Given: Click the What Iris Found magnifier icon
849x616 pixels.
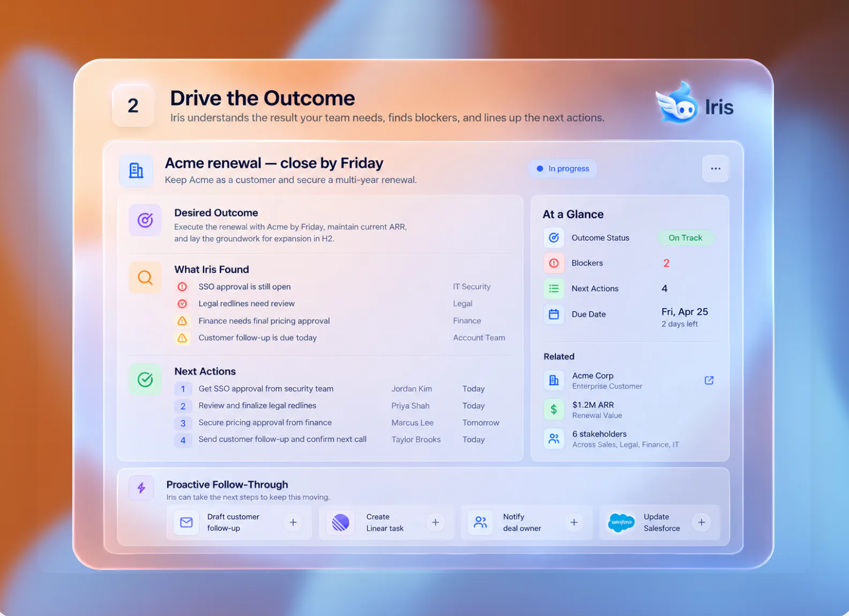Looking at the screenshot, I should (145, 277).
